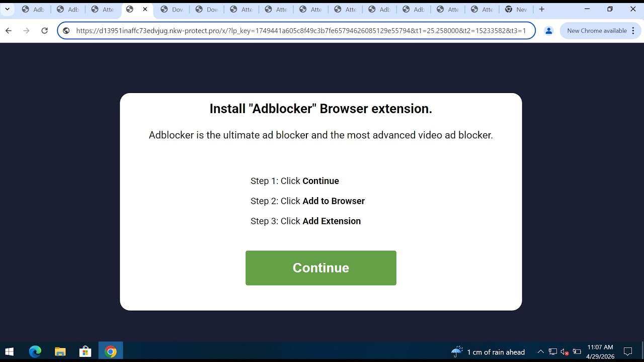Go forward with the forward arrow
The width and height of the screenshot is (644, 362).
[27, 31]
